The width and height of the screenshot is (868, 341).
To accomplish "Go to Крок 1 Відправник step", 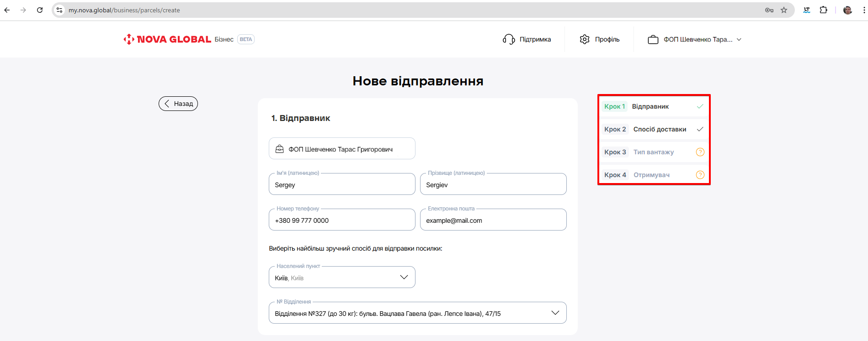I will [x=650, y=106].
